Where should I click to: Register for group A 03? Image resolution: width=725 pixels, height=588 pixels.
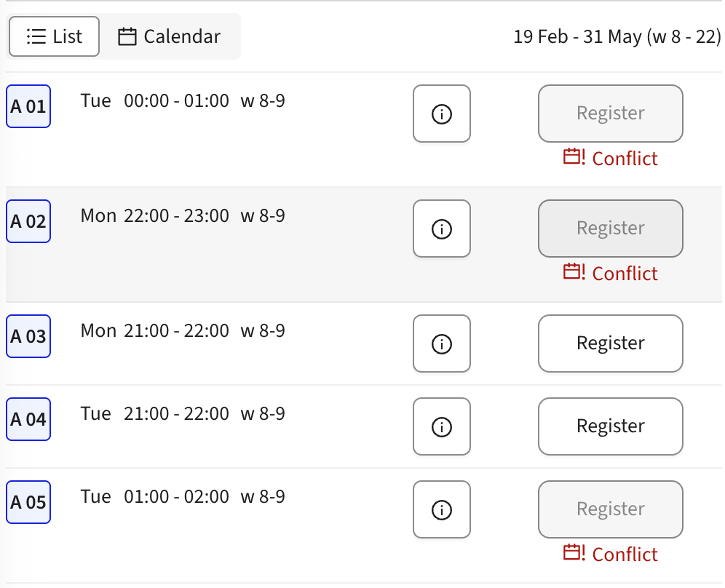point(611,343)
